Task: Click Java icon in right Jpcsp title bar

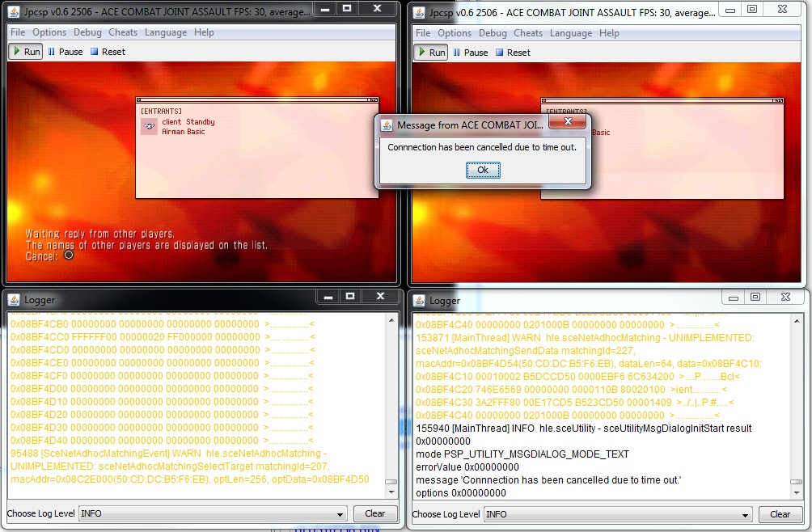Action: coord(418,12)
